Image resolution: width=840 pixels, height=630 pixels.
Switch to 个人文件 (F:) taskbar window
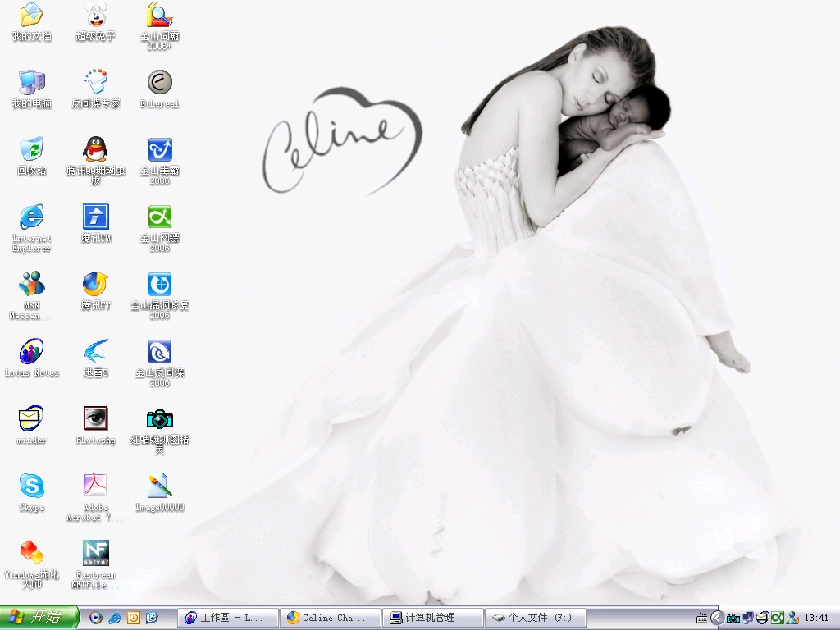(536, 618)
